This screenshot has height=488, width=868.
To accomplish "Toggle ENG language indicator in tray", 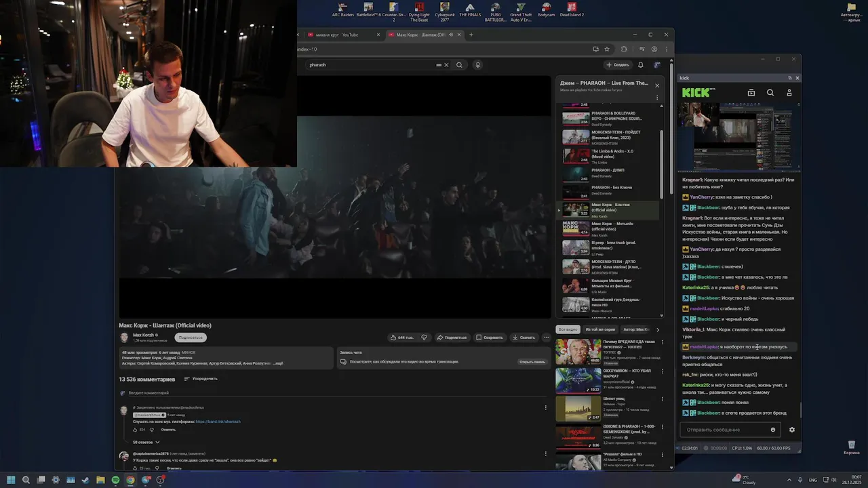I will (813, 480).
